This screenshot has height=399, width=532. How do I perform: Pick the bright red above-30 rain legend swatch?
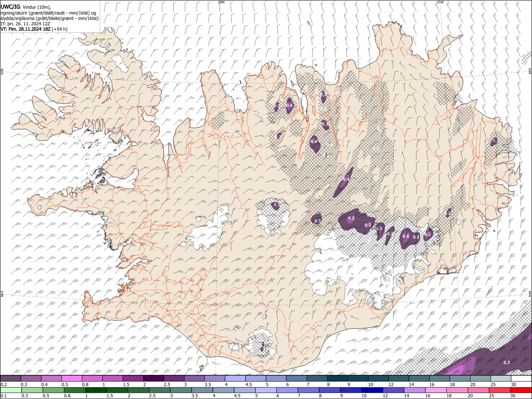521,390
